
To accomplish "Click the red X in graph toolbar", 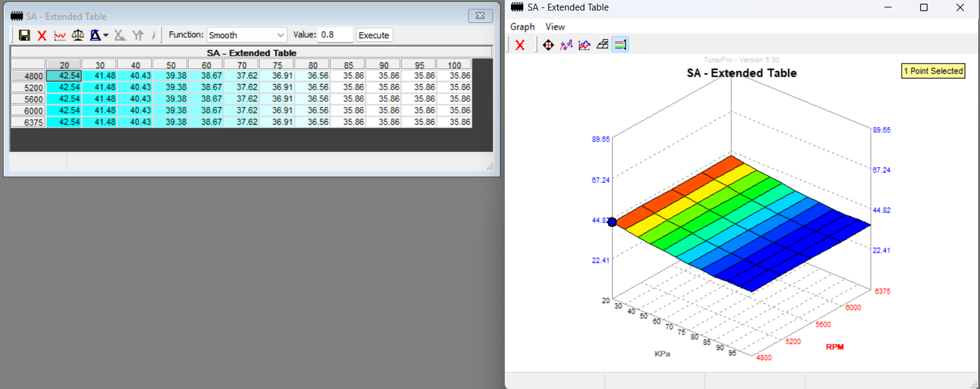I will tap(520, 44).
